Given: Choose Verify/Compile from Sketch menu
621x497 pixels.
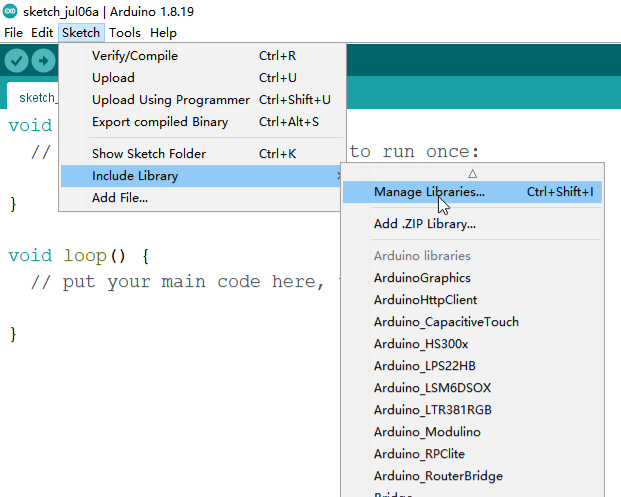Looking at the screenshot, I should (x=202, y=56).
